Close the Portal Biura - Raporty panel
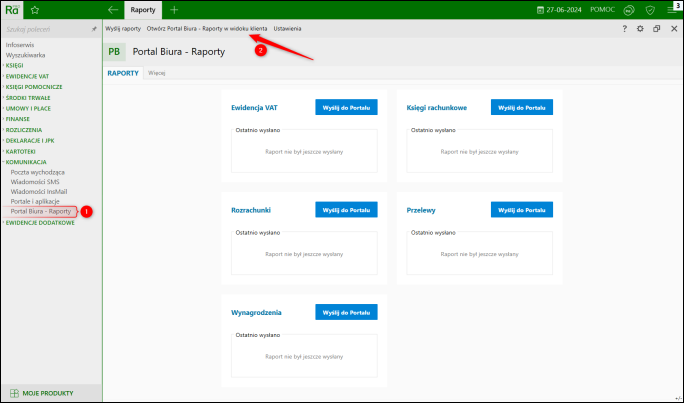This screenshot has width=684, height=403. (x=674, y=29)
